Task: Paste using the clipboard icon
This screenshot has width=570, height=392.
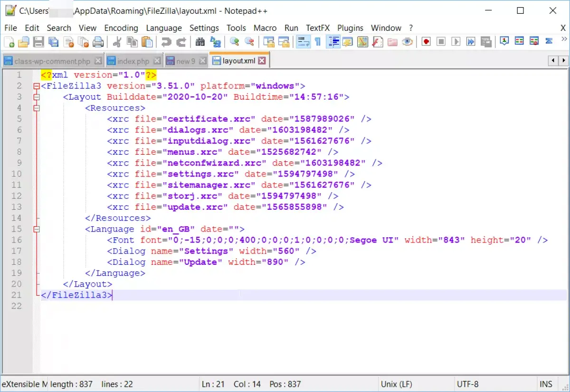Action: pyautogui.click(x=147, y=42)
